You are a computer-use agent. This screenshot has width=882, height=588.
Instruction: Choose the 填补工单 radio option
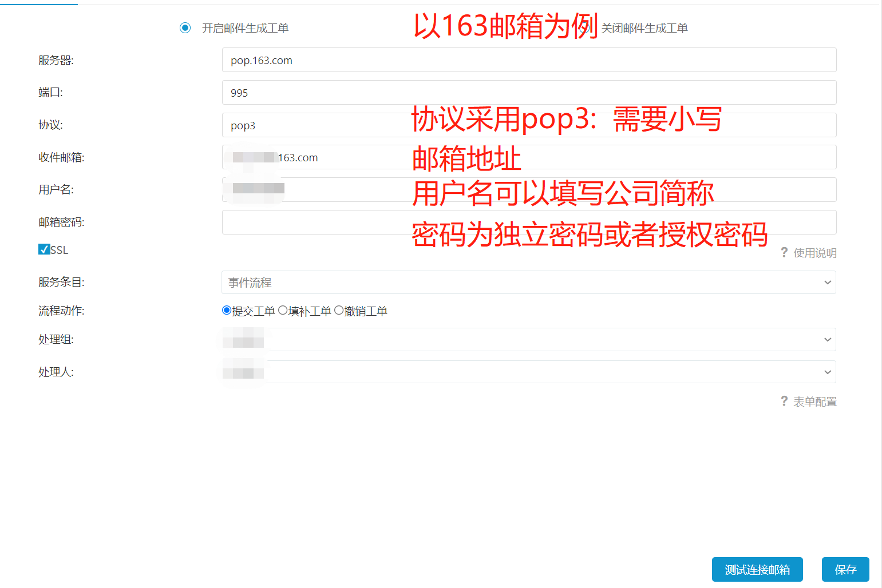coord(283,311)
